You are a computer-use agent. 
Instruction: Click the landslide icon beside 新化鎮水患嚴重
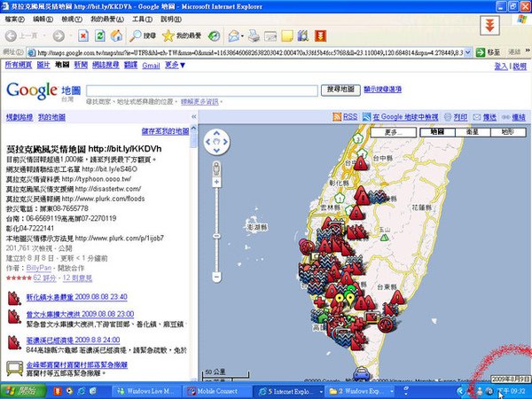[x=14, y=298]
